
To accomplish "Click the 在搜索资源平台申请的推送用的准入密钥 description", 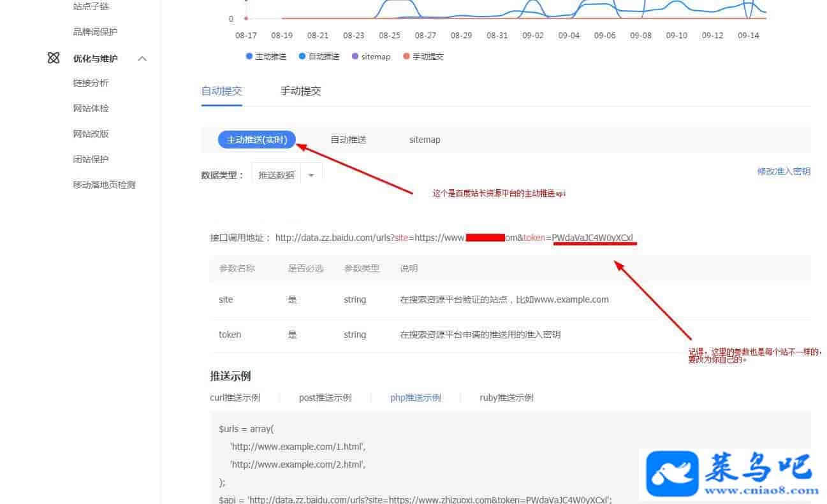I will pos(481,335).
